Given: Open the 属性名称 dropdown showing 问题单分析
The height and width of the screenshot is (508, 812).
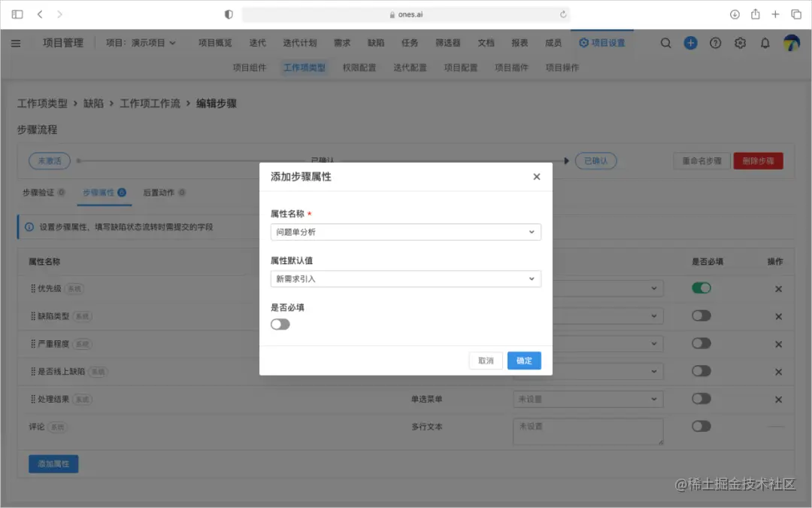Looking at the screenshot, I should (406, 232).
